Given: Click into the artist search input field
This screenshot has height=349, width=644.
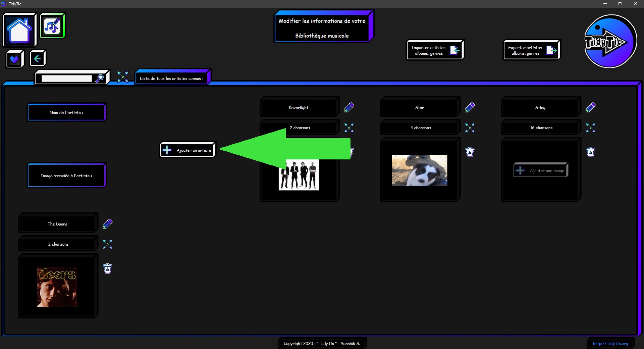Looking at the screenshot, I should [x=66, y=78].
